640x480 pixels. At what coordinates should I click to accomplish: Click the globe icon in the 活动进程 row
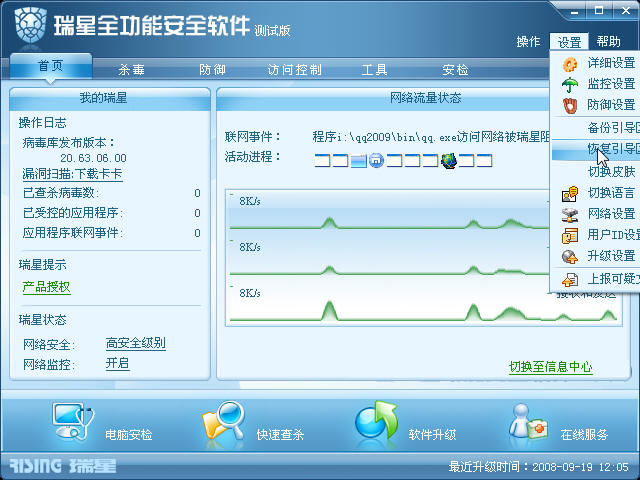(x=449, y=160)
